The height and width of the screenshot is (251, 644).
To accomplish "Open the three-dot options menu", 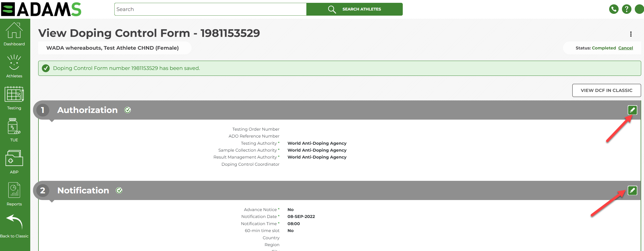I will click(631, 34).
